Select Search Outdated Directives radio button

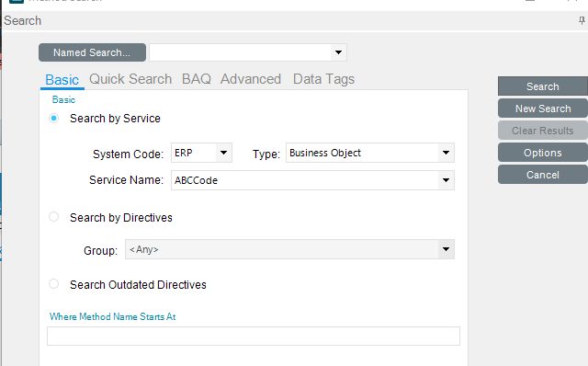pos(53,284)
